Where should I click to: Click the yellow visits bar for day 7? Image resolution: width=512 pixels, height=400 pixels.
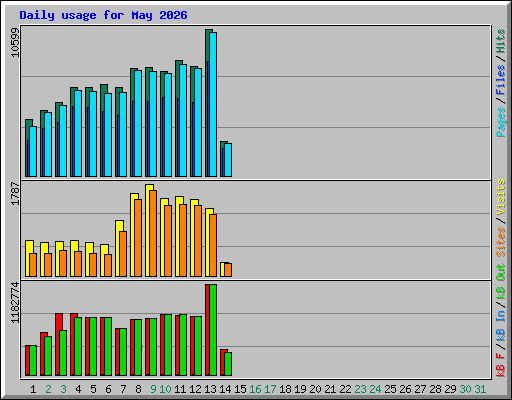coord(118,248)
